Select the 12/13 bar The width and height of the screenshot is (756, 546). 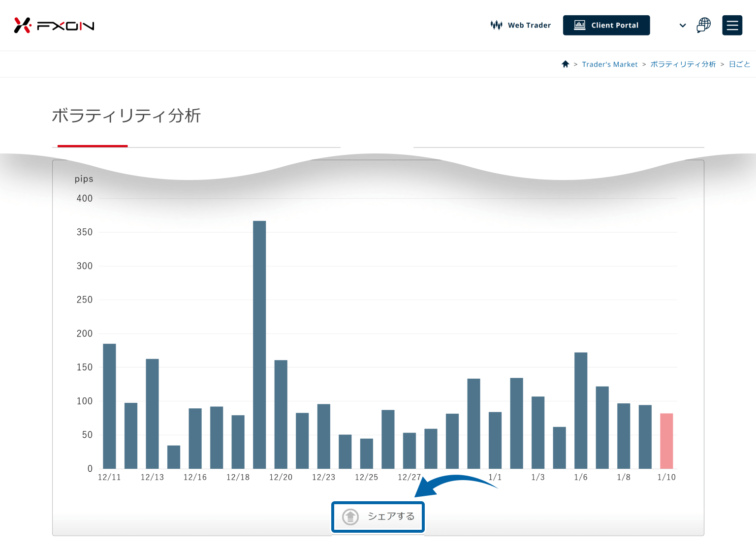[x=152, y=414]
